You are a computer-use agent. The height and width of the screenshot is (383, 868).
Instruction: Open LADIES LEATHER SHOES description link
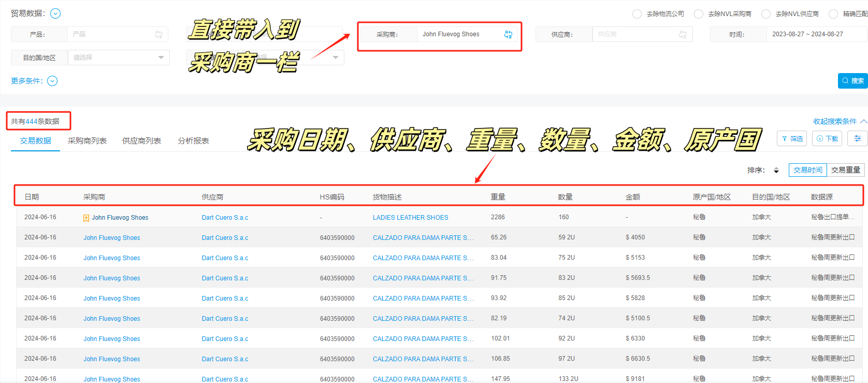point(411,218)
